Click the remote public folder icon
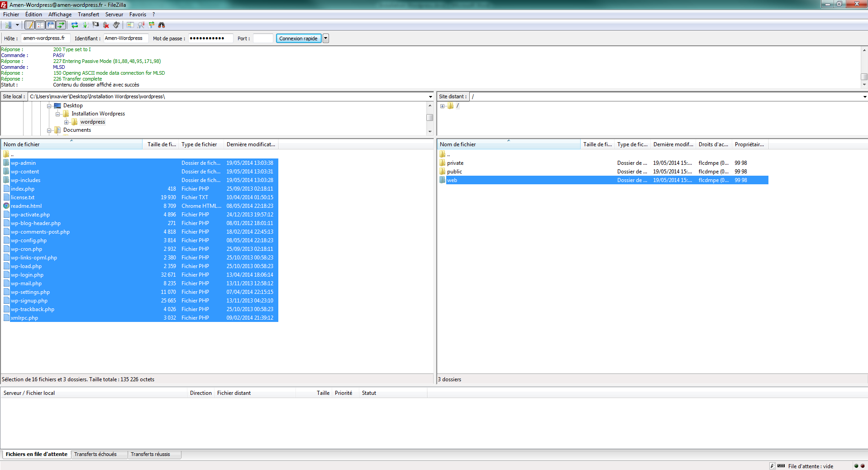Screen dimensions: 868x470 443,171
